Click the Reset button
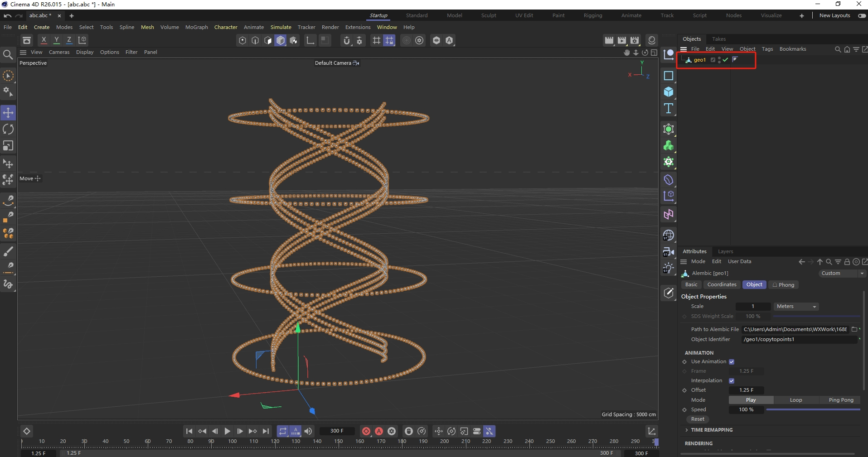 point(698,419)
